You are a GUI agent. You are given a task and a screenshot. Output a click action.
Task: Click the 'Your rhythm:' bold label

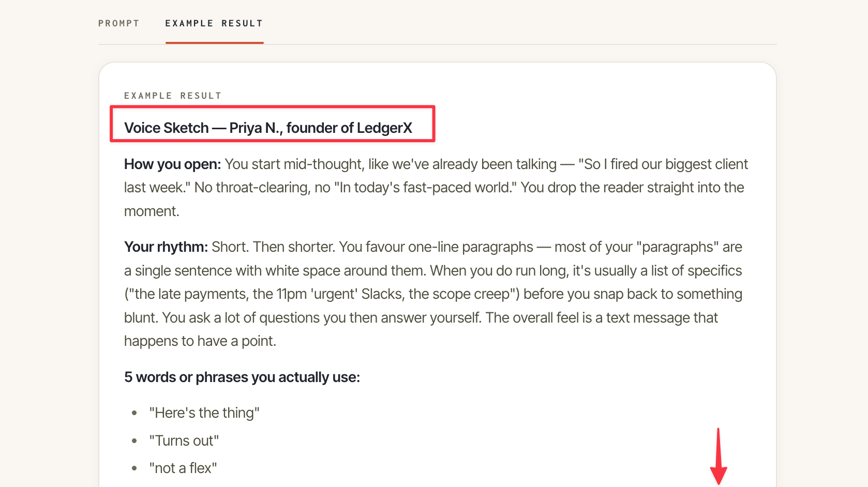166,247
